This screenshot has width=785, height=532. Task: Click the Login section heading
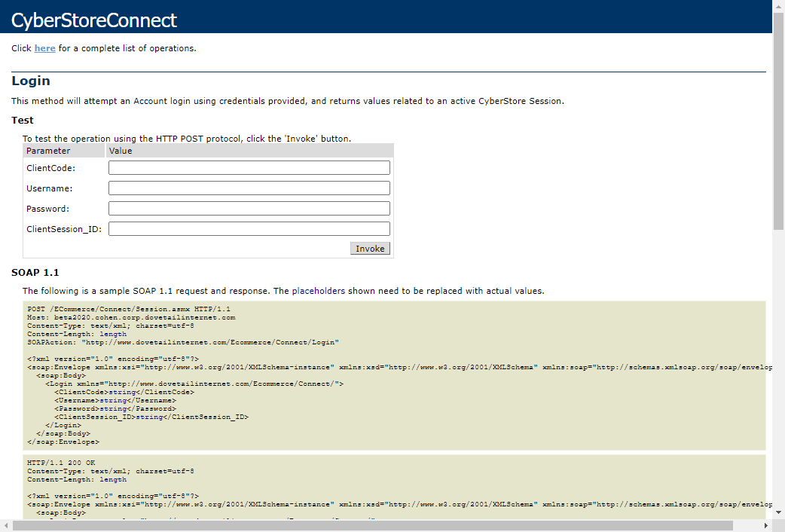click(x=31, y=81)
